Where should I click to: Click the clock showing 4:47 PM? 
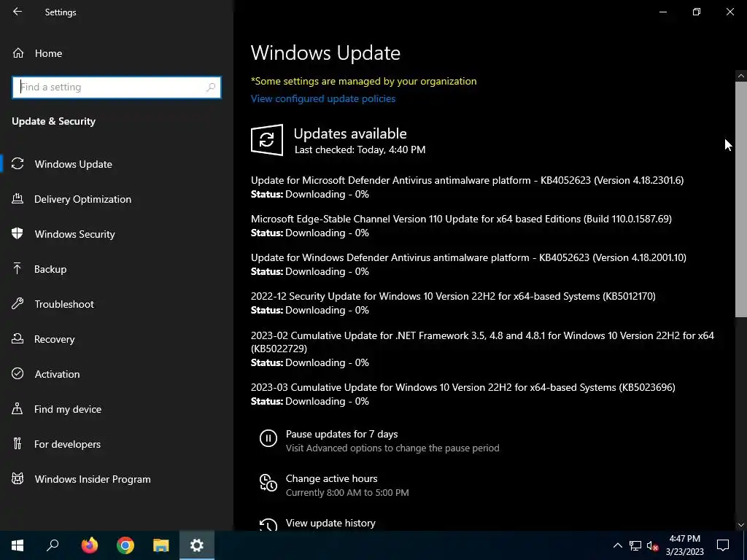684,539
